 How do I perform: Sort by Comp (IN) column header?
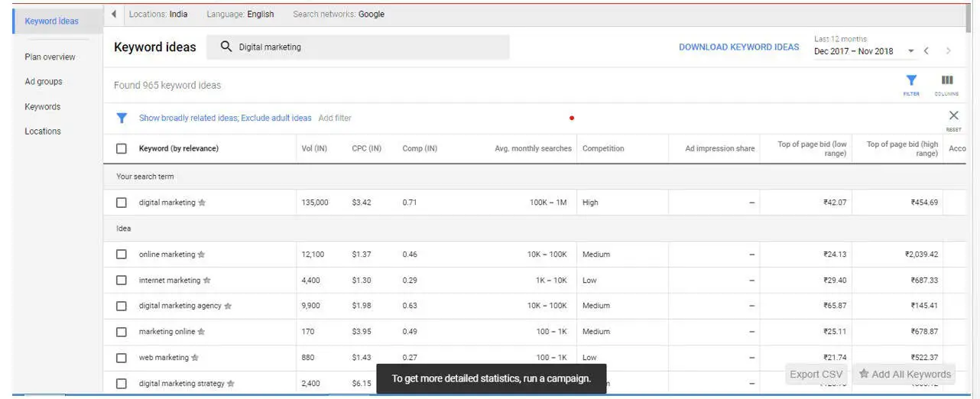[x=420, y=148]
